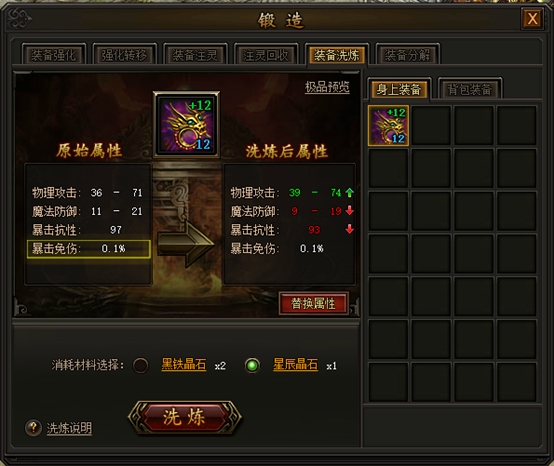Switch to 装备强化 tab
The width and height of the screenshot is (554, 466).
click(x=54, y=55)
